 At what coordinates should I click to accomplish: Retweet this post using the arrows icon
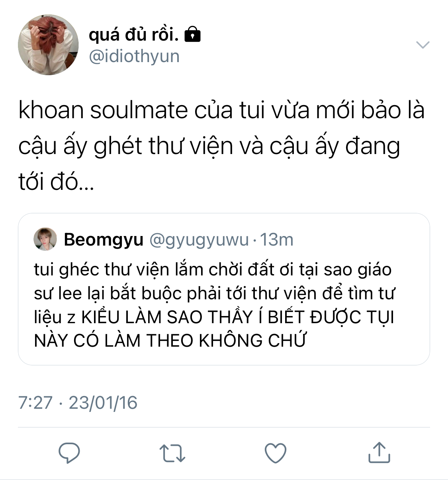[172, 453]
